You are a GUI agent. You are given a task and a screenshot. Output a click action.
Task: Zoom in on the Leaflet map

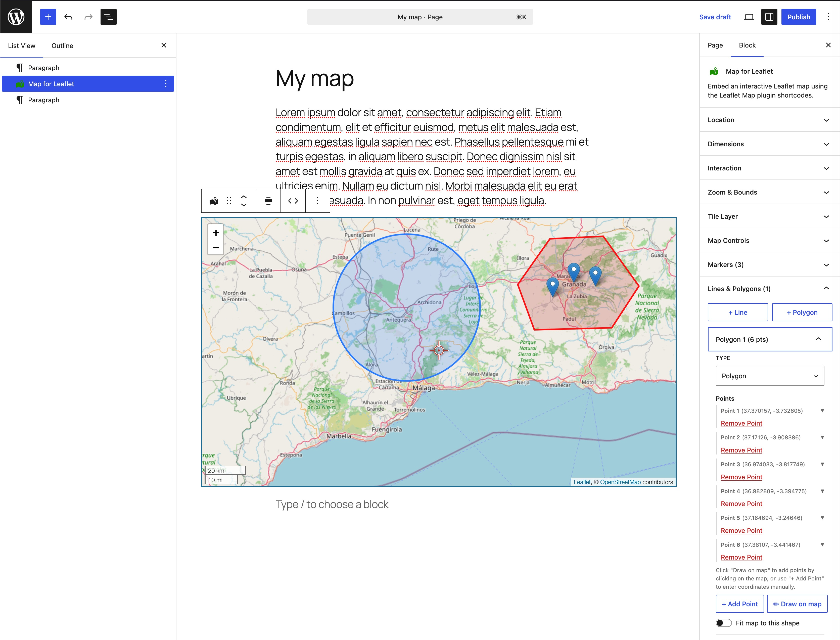pos(216,233)
